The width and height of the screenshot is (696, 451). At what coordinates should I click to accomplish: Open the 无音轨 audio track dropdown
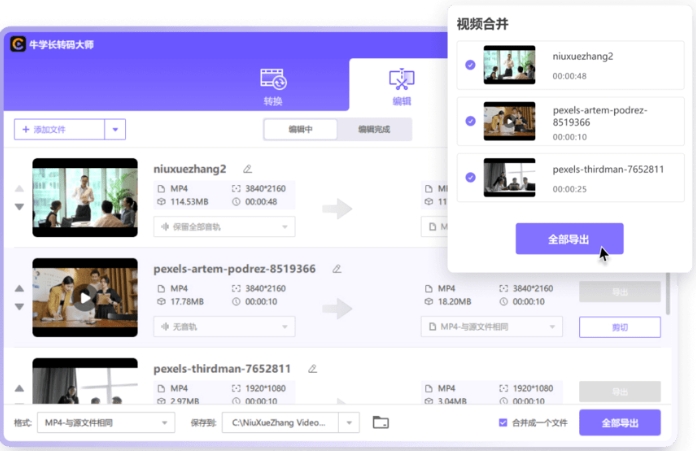(224, 327)
